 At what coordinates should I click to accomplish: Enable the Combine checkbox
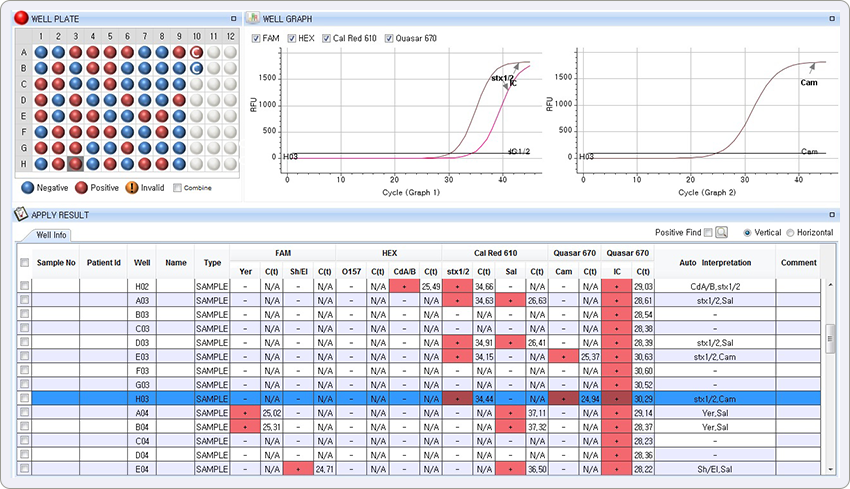coord(178,187)
